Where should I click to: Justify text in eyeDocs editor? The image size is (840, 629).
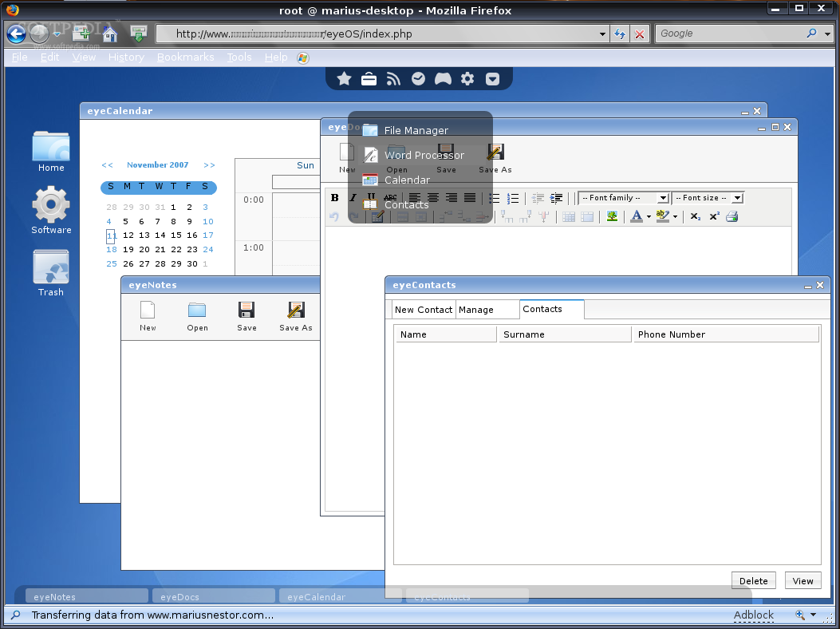point(469,198)
